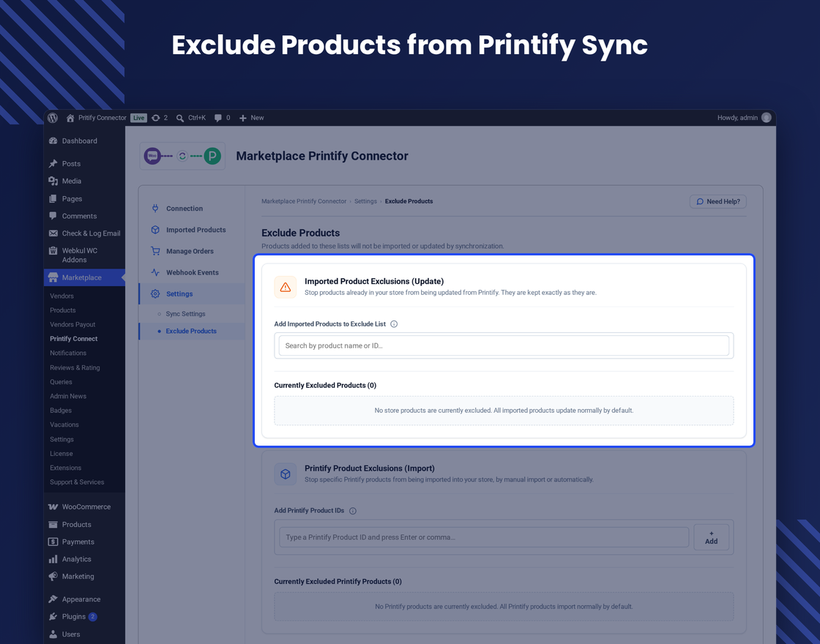Open Settings under Marketplace submenu
The image size is (820, 644).
tap(61, 439)
